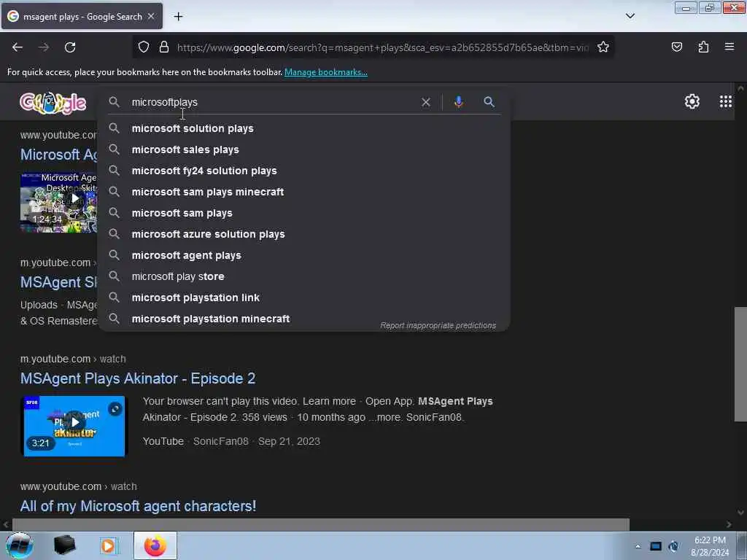The height and width of the screenshot is (560, 747).
Task: Choose the suggestion microsoft solution plays
Action: click(x=304, y=128)
